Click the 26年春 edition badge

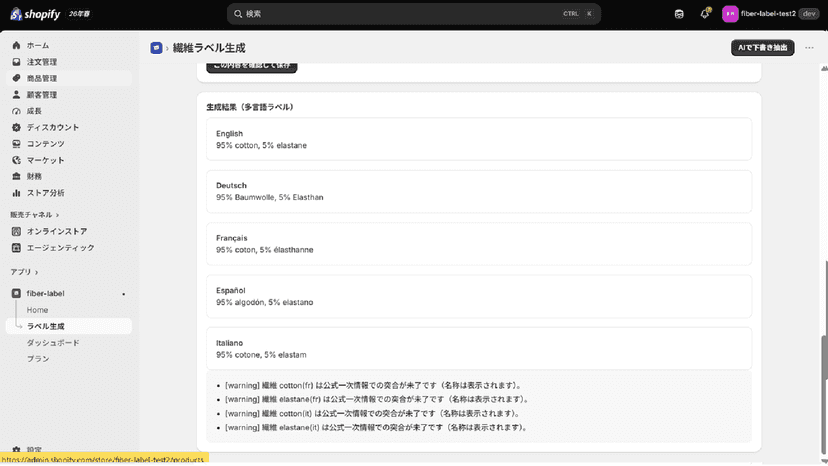point(79,14)
